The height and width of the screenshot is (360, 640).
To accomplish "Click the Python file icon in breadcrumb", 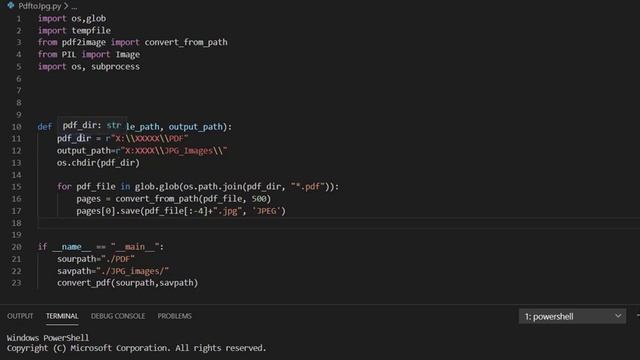I will tap(11, 5).
